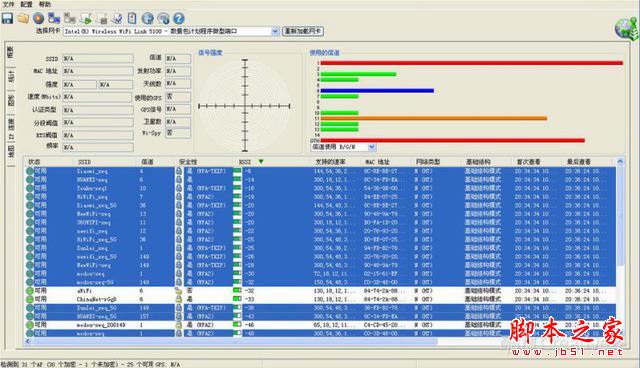Select the Xiaomi_xwq network row
The width and height of the screenshot is (640, 368).
pyautogui.click(x=320, y=171)
